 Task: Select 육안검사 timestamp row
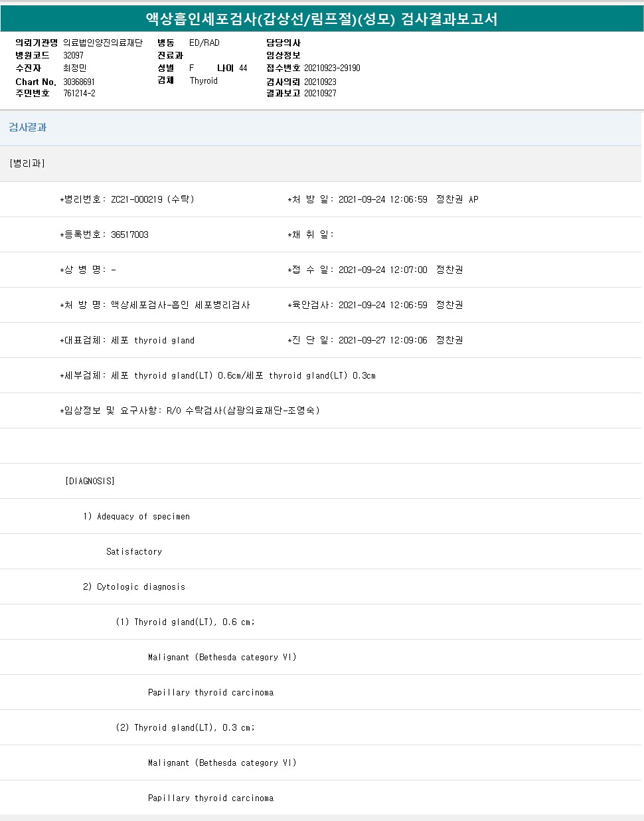point(375,305)
